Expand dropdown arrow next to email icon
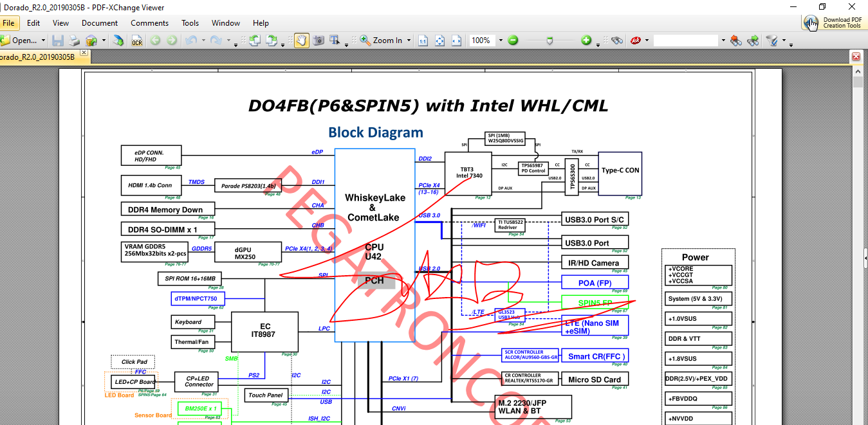Image resolution: width=868 pixels, height=425 pixels. pos(103,40)
